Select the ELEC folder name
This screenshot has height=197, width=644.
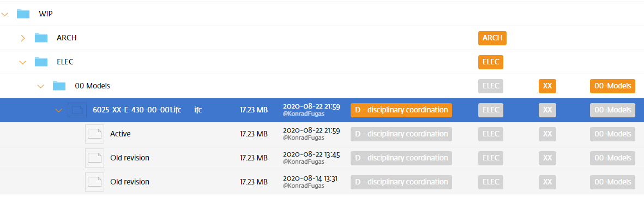click(65, 62)
